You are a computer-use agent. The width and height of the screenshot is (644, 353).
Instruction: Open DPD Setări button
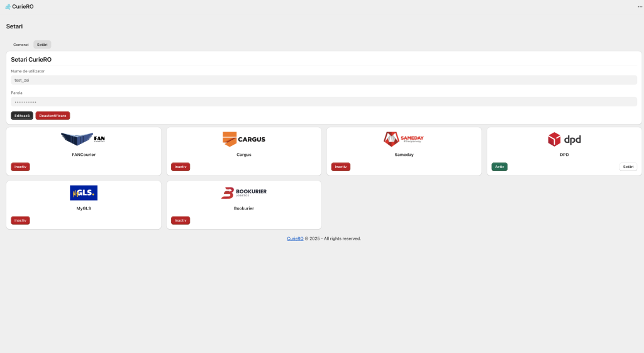[628, 167]
